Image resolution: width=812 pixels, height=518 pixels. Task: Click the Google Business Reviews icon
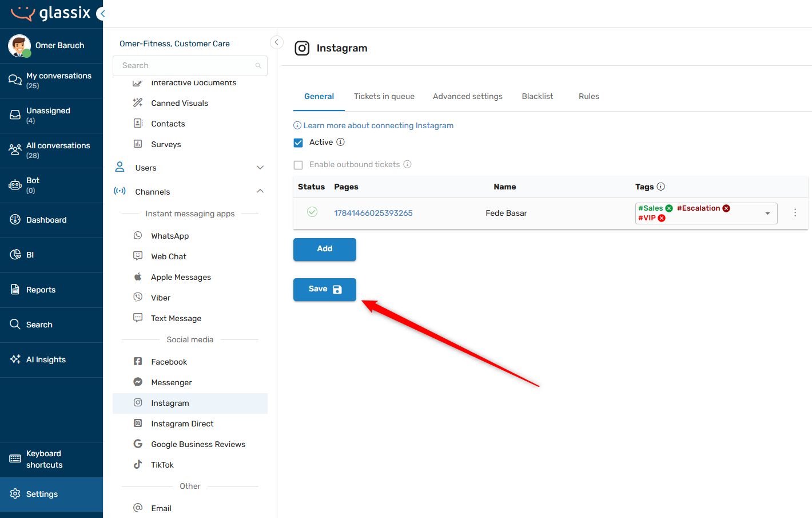pos(138,444)
